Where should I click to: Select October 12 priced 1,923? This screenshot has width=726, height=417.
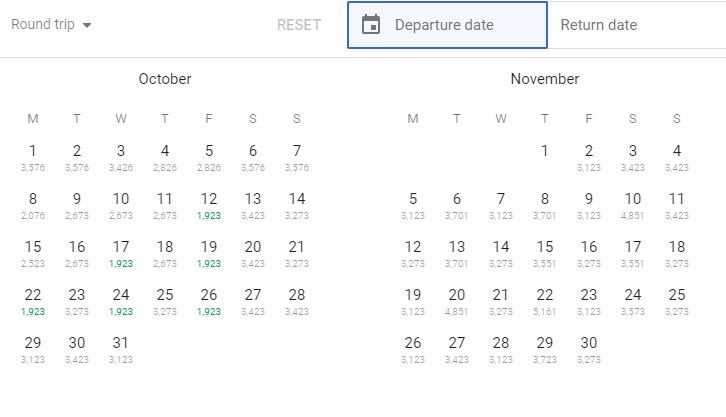(x=209, y=204)
